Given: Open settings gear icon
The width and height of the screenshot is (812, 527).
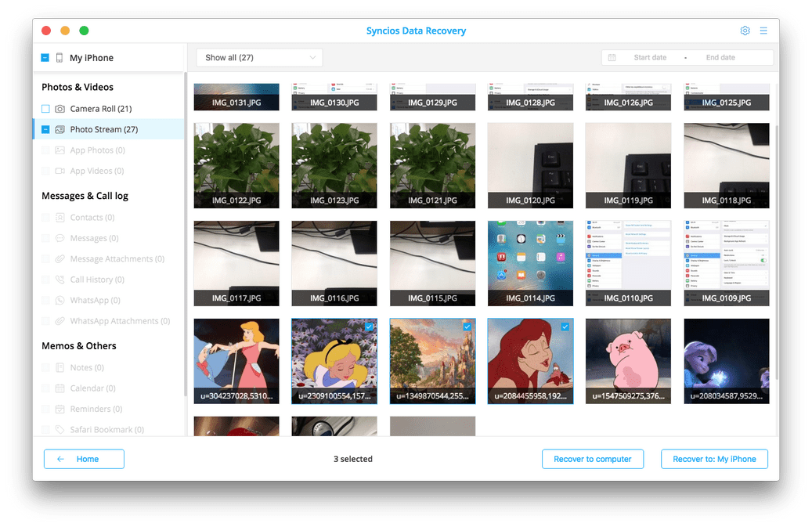Looking at the screenshot, I should [x=745, y=31].
